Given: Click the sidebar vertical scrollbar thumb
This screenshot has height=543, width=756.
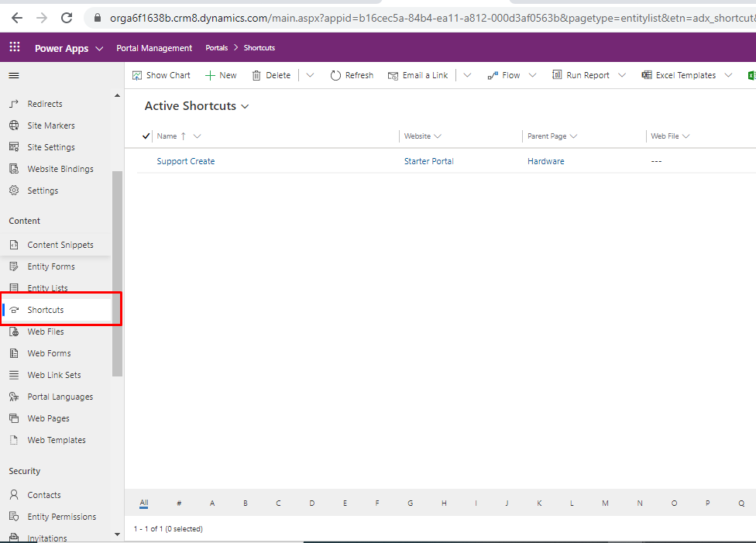Looking at the screenshot, I should (118, 271).
